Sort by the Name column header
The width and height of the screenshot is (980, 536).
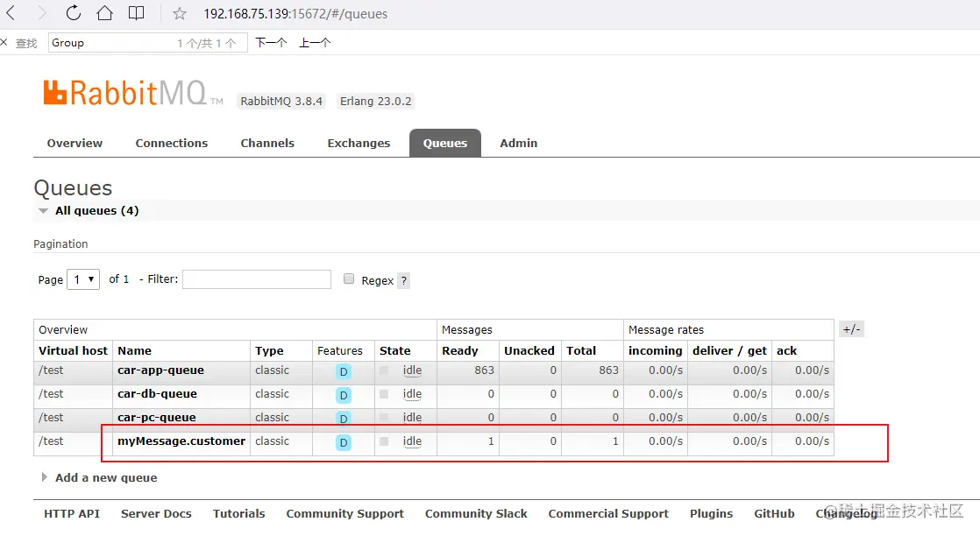point(134,350)
